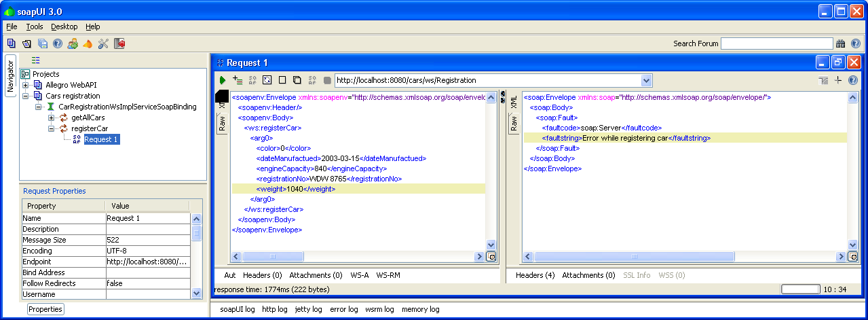This screenshot has height=320, width=868.
Task: Open the memory log tab
Action: click(420, 309)
